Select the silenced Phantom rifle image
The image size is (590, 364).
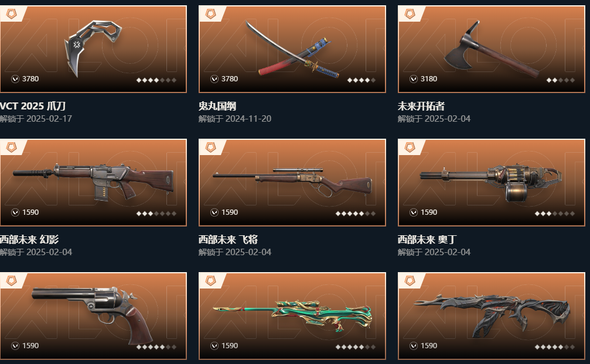pos(93,181)
